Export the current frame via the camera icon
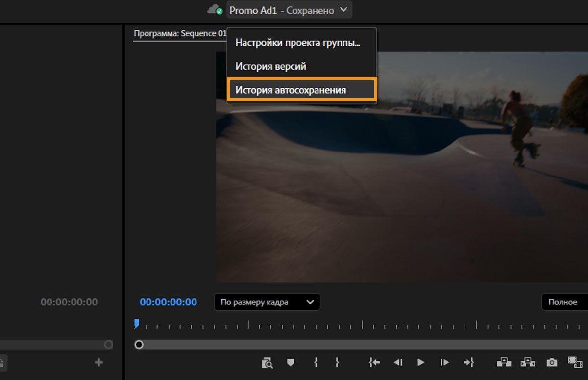The height and width of the screenshot is (380, 588). click(552, 363)
